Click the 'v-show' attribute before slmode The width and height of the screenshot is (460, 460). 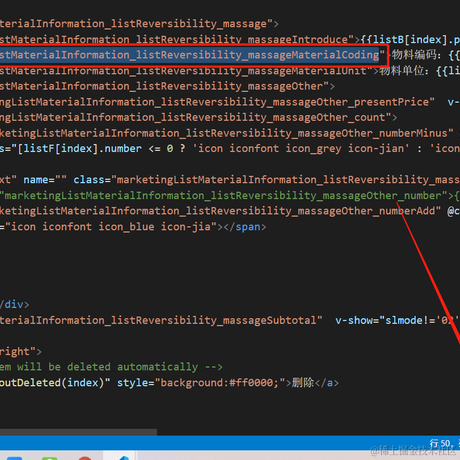coord(354,320)
